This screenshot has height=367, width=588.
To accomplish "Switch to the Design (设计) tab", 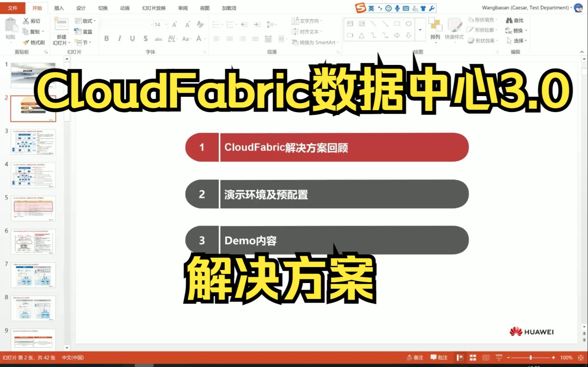I will click(81, 8).
